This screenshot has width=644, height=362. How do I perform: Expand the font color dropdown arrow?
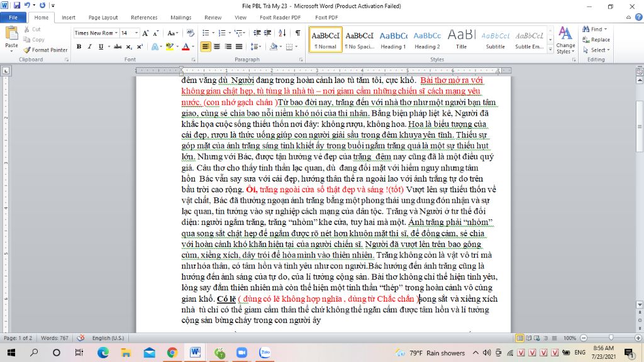(193, 47)
